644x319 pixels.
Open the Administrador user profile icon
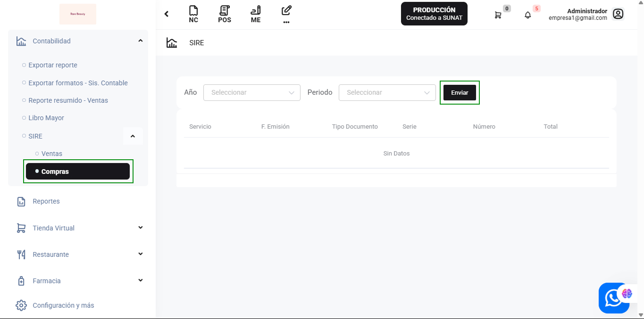point(618,14)
